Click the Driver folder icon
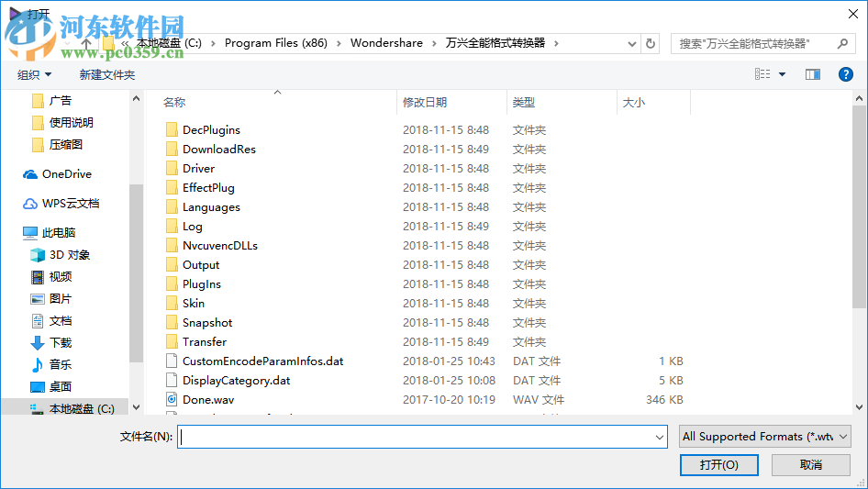Screen dimensions: 868x489 [172, 169]
